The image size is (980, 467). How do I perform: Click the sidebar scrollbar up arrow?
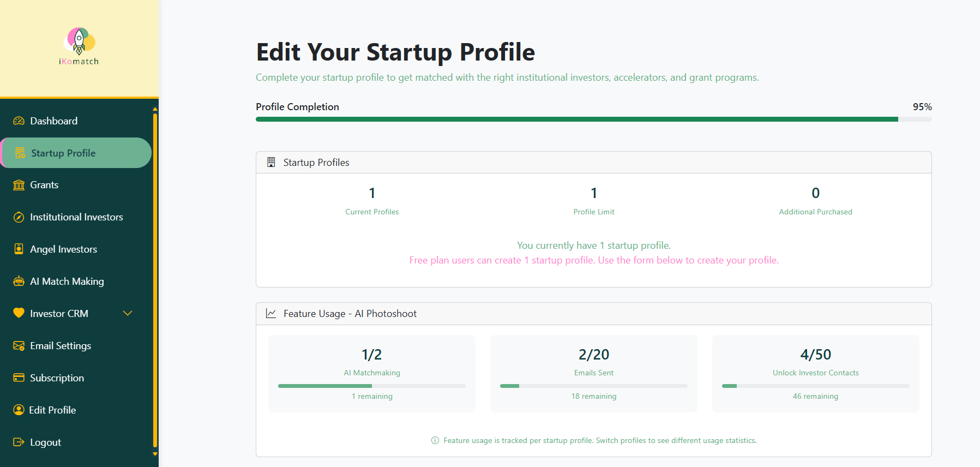coord(155,109)
